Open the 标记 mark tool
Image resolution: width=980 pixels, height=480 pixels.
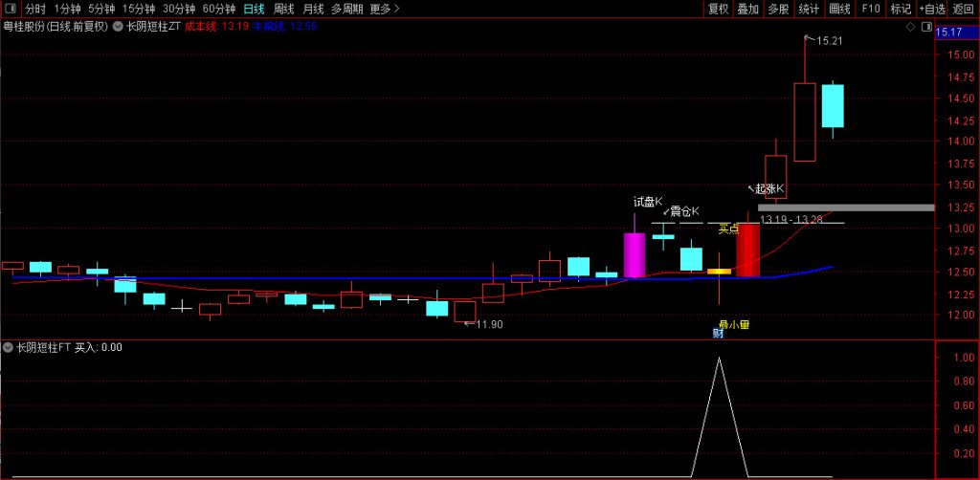(901, 9)
